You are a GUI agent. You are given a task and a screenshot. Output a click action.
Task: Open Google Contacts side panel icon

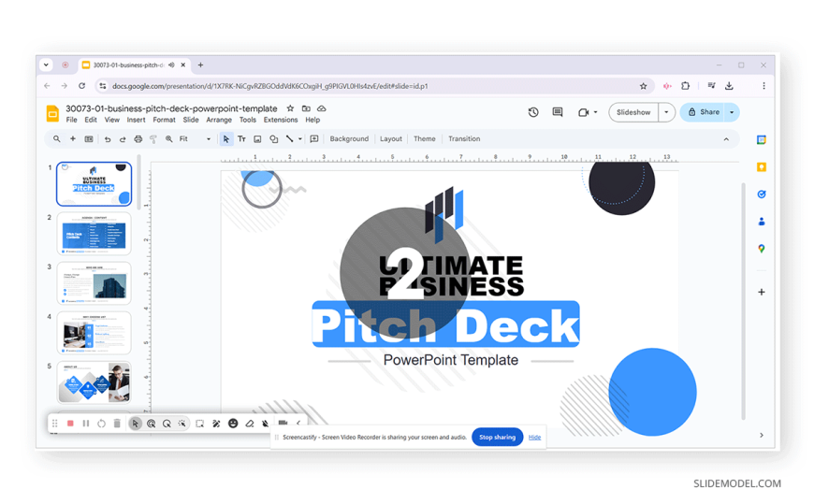[761, 222]
